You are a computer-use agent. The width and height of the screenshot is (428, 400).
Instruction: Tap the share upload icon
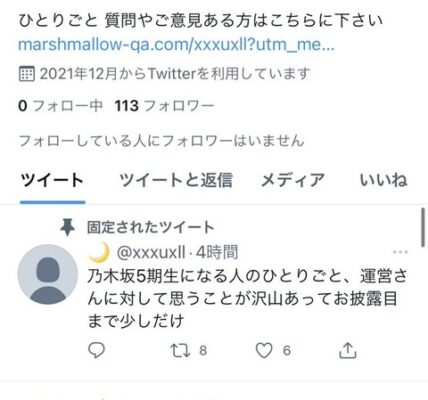(348, 350)
